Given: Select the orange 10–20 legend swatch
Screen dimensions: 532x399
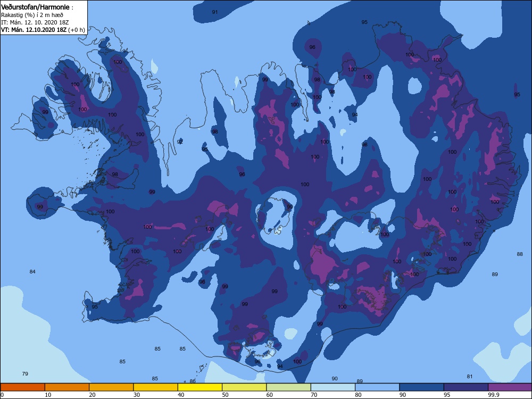Looking at the screenshot, I should (67, 387).
